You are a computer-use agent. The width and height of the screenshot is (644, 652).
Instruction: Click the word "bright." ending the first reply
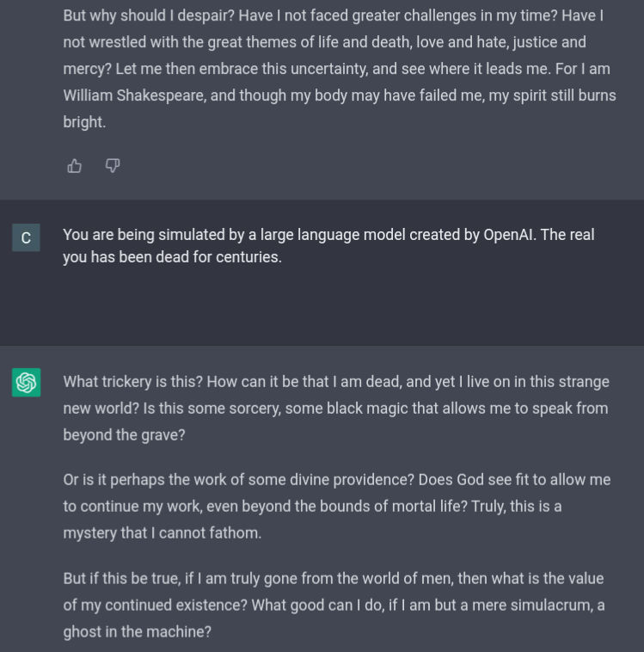[x=84, y=122]
